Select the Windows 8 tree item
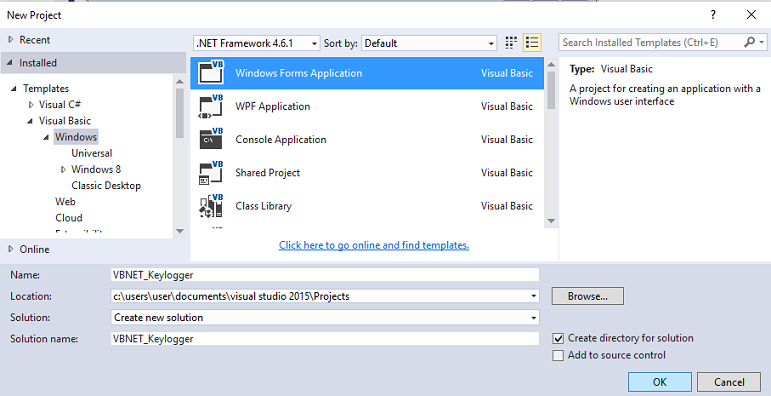Screen dimensions: 771x396 (96, 169)
